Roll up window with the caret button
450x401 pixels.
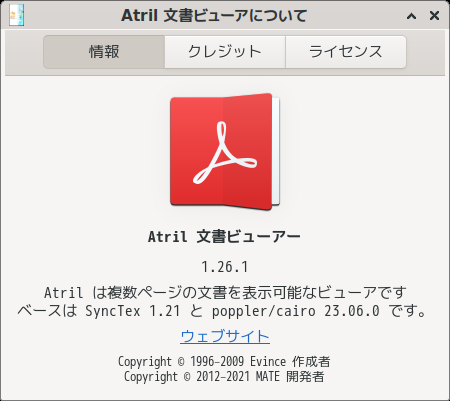pos(412,16)
